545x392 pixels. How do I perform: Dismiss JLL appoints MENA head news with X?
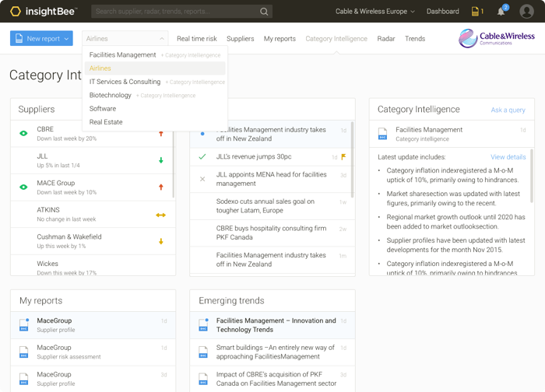tap(202, 179)
